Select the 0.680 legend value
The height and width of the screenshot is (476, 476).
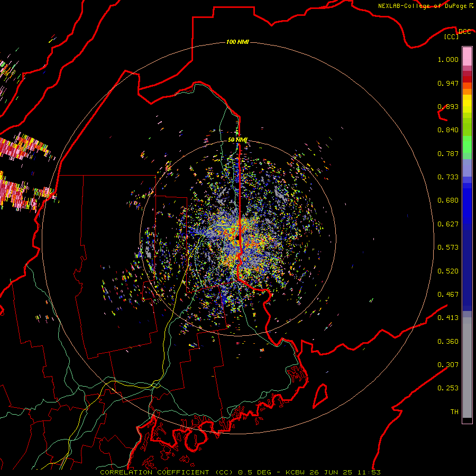pyautogui.click(x=448, y=200)
